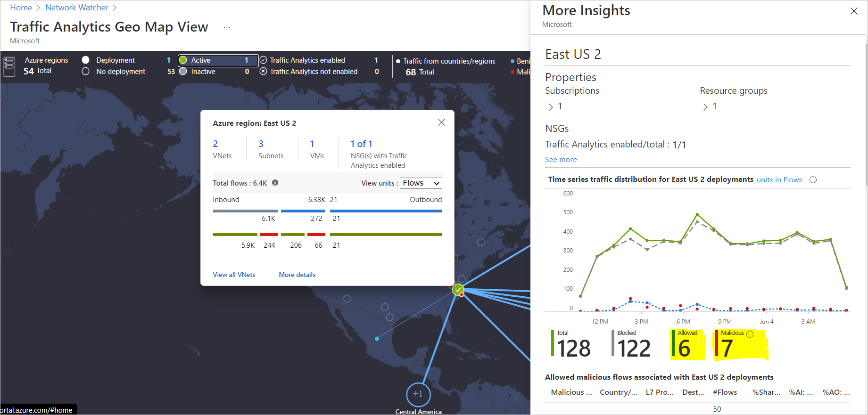This screenshot has width=868, height=415.
Task: Click the blue outbound 21 bar
Action: click(x=386, y=211)
